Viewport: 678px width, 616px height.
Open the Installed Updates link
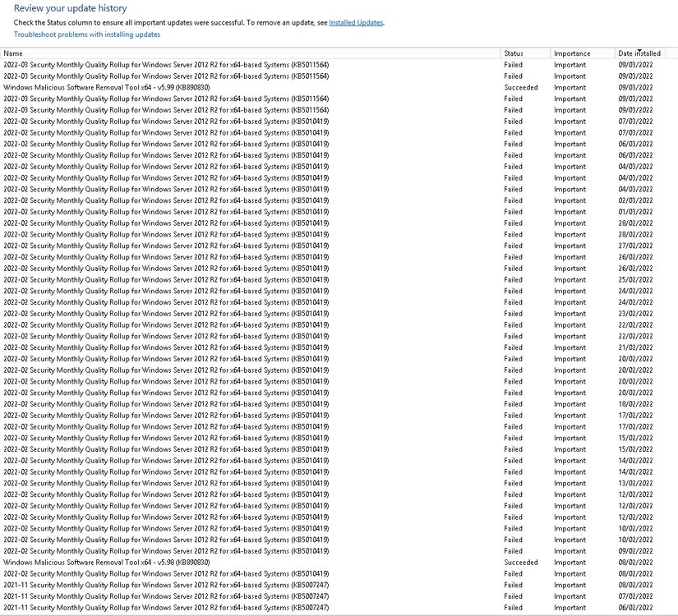[356, 22]
